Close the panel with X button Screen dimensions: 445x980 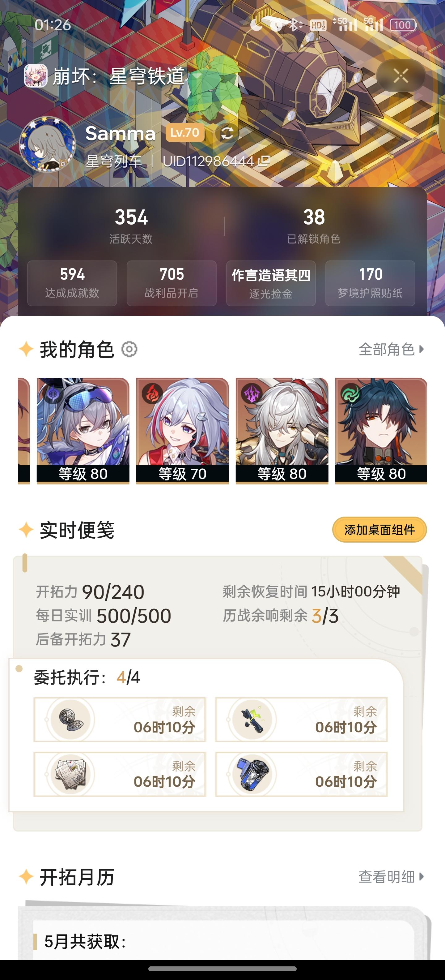pos(400,76)
